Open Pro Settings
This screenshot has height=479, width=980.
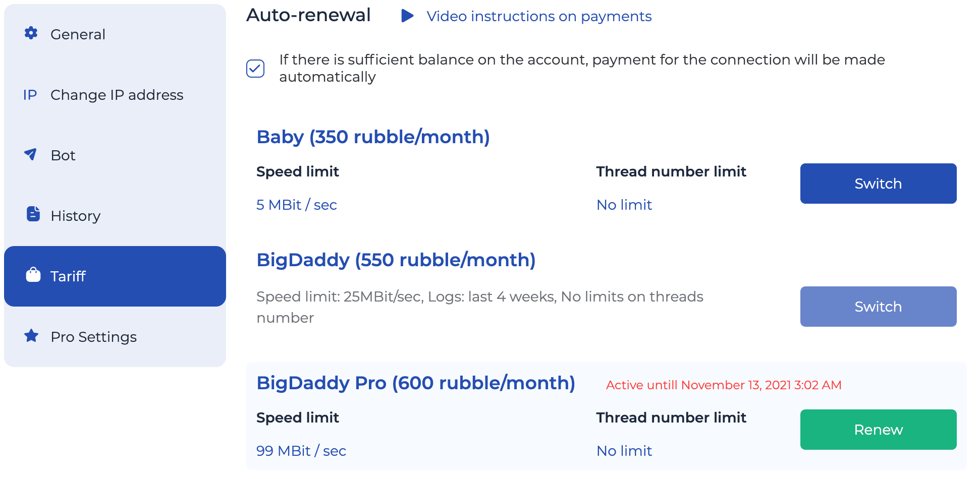(115, 337)
